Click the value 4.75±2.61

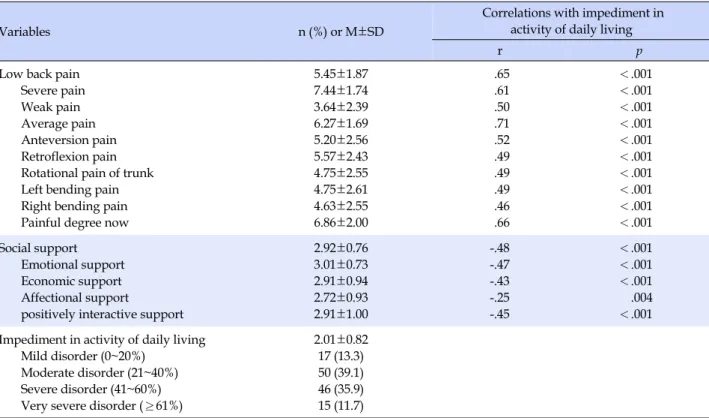tap(341, 190)
